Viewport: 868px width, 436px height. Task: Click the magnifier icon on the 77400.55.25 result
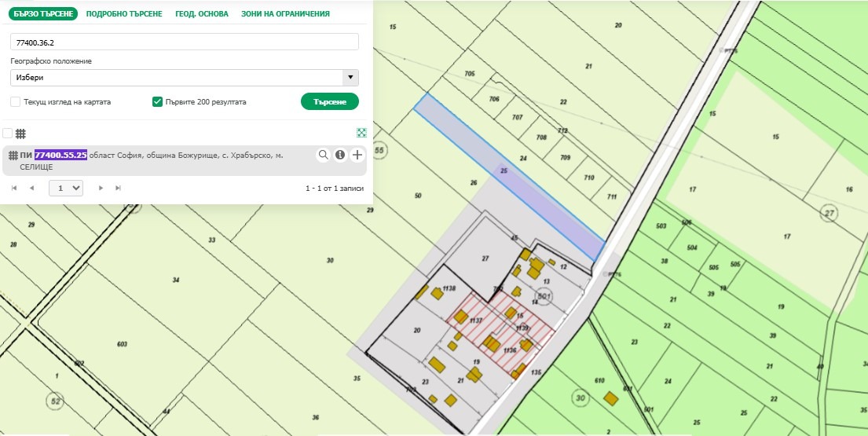click(x=323, y=156)
